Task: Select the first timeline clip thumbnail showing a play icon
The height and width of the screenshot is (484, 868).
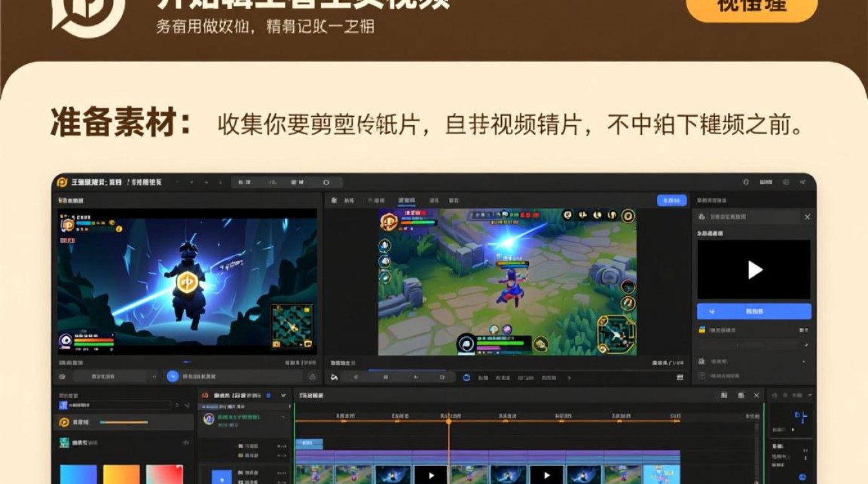Action: click(x=431, y=475)
